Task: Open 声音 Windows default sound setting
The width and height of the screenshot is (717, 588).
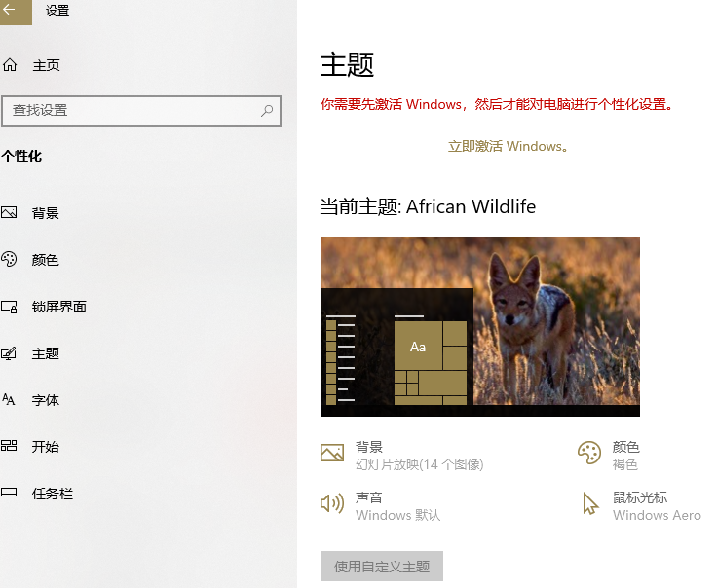Action: pyautogui.click(x=397, y=505)
